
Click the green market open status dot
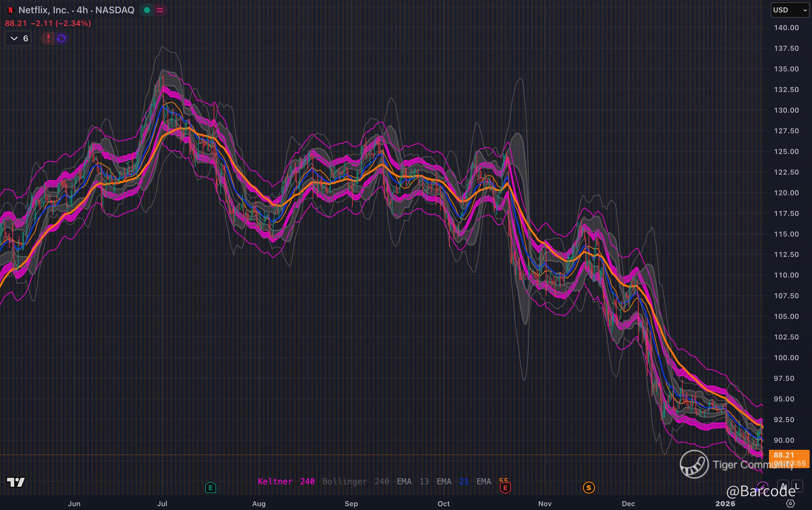[x=147, y=10]
